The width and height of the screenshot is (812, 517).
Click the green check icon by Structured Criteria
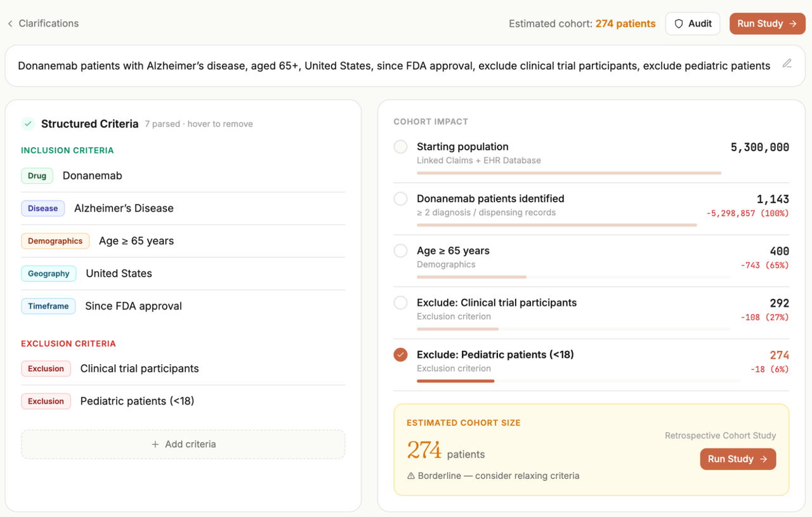[x=28, y=124]
